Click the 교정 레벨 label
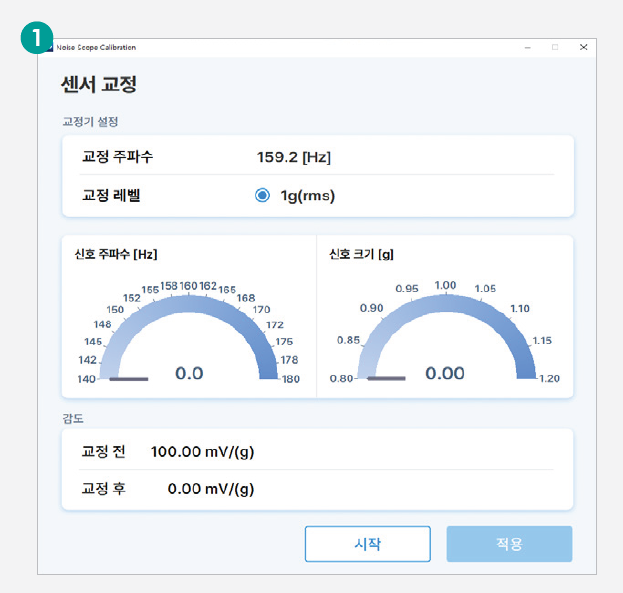 click(x=111, y=196)
